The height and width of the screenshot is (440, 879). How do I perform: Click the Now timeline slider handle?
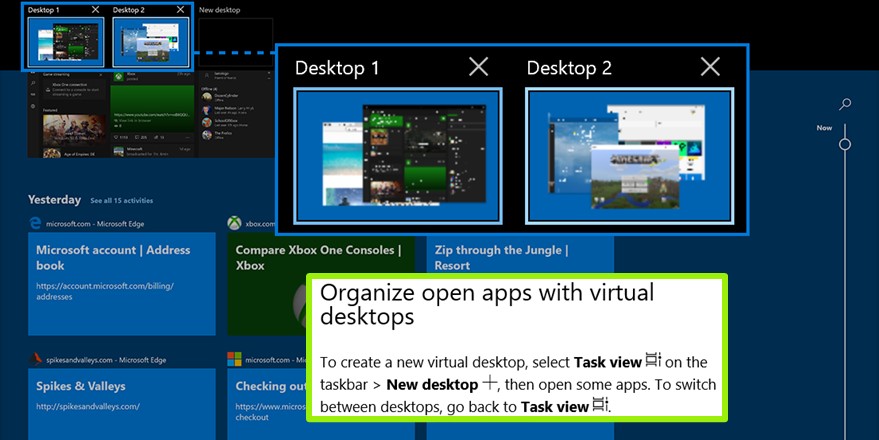click(845, 145)
